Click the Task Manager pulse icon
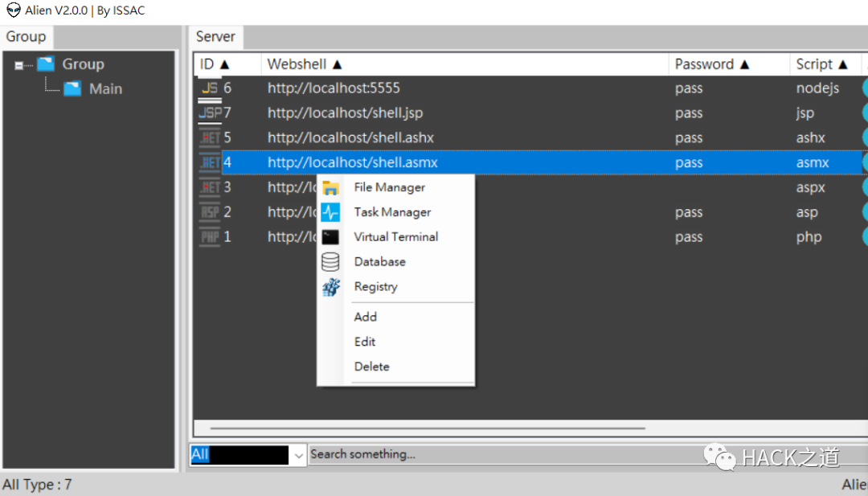 (330, 212)
